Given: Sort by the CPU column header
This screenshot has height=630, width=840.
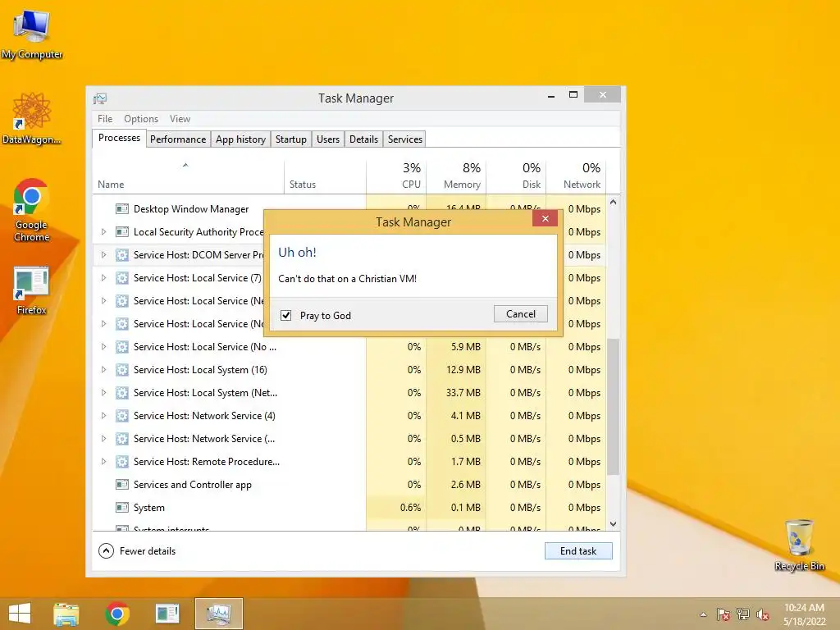Looking at the screenshot, I should pyautogui.click(x=396, y=177).
